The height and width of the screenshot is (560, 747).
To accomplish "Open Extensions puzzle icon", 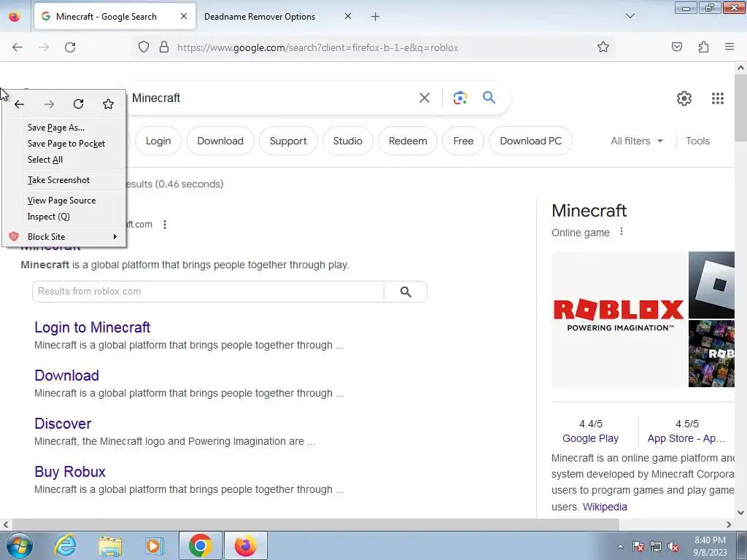I will click(703, 47).
